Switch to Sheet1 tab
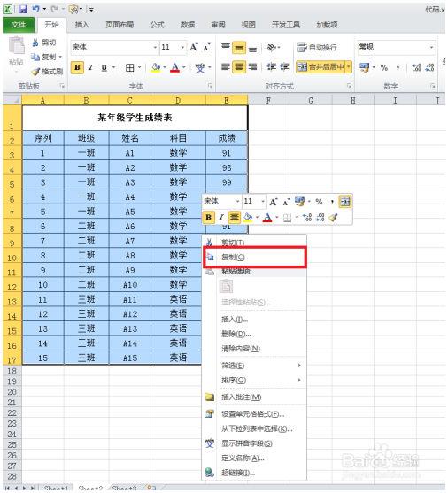448x493 pixels. (x=57, y=489)
